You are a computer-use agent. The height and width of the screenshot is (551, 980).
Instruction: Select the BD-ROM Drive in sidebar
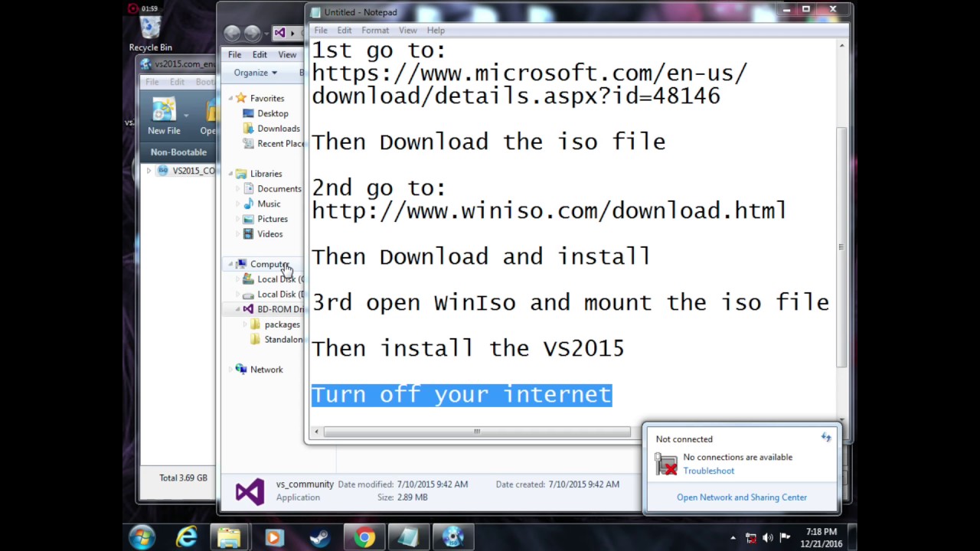pyautogui.click(x=273, y=309)
